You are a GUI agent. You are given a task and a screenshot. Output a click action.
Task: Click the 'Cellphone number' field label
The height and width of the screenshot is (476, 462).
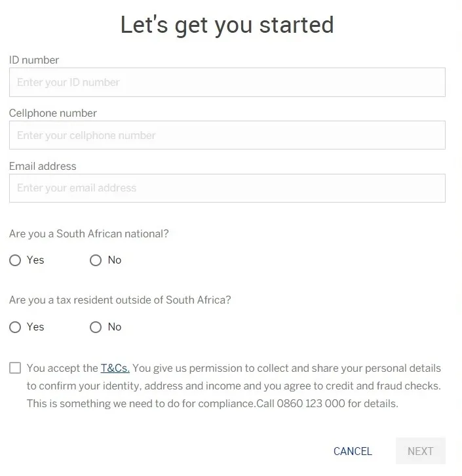click(53, 113)
